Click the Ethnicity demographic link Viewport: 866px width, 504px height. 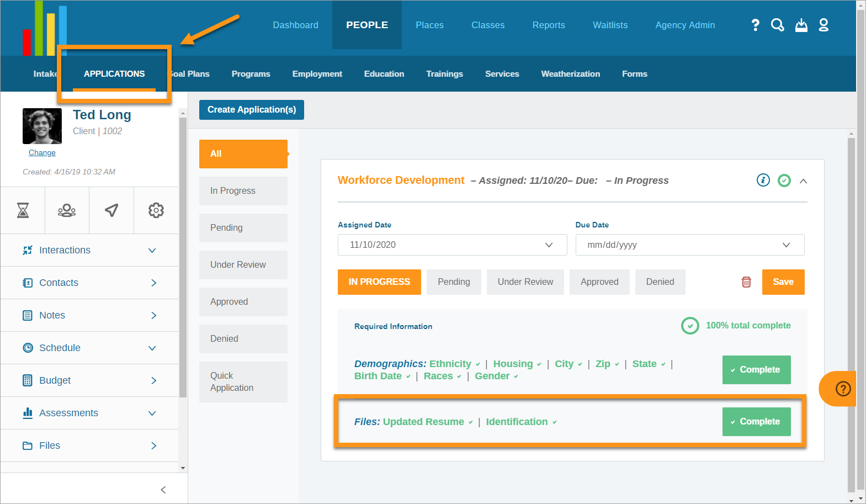click(x=450, y=364)
